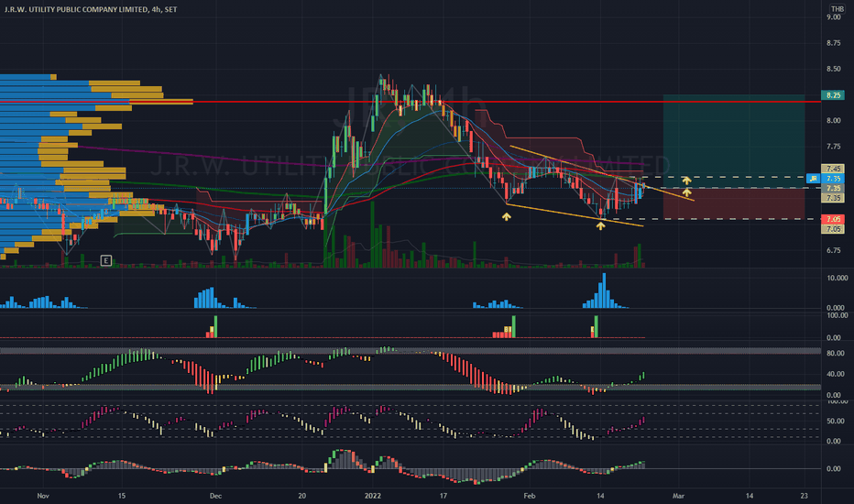This screenshot has height=504, width=854.
Task: Click the 10.000 indicator scale value
Action: pos(838,279)
